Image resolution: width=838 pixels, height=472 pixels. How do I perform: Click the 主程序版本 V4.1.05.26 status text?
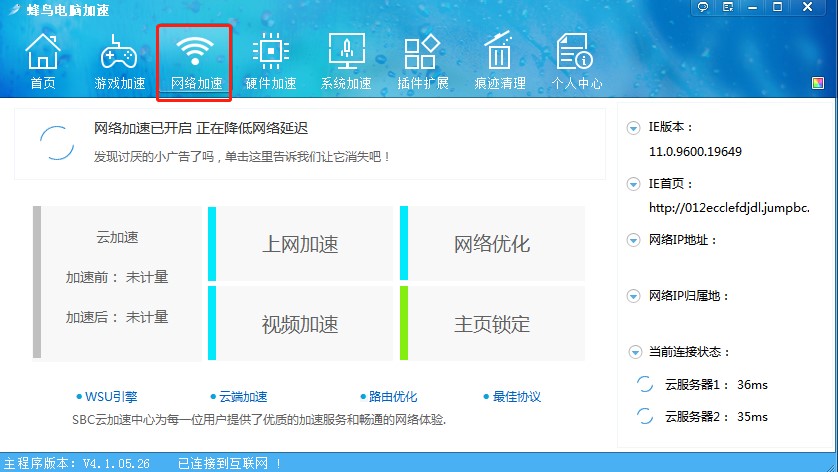77,463
